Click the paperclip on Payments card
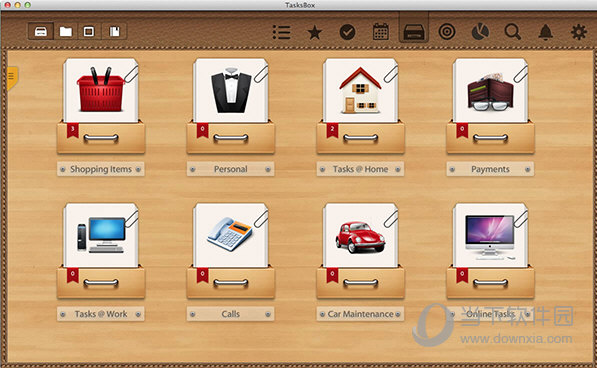The height and width of the screenshot is (368, 597). (x=520, y=73)
